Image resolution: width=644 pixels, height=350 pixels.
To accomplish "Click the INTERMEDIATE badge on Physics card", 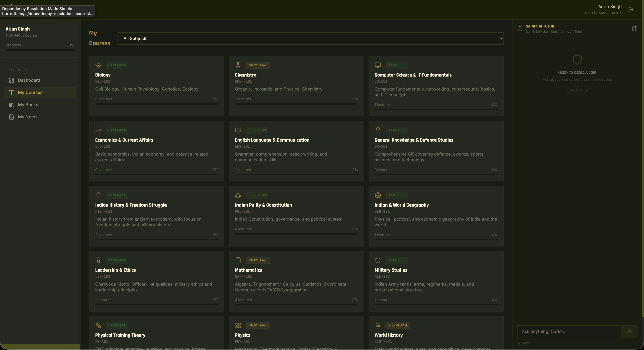I will tap(258, 325).
